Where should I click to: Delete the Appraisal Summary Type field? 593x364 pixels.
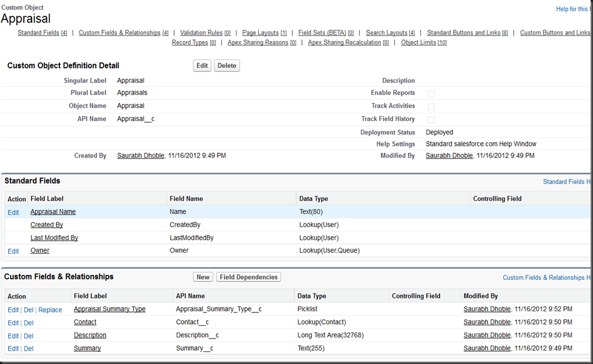28,310
